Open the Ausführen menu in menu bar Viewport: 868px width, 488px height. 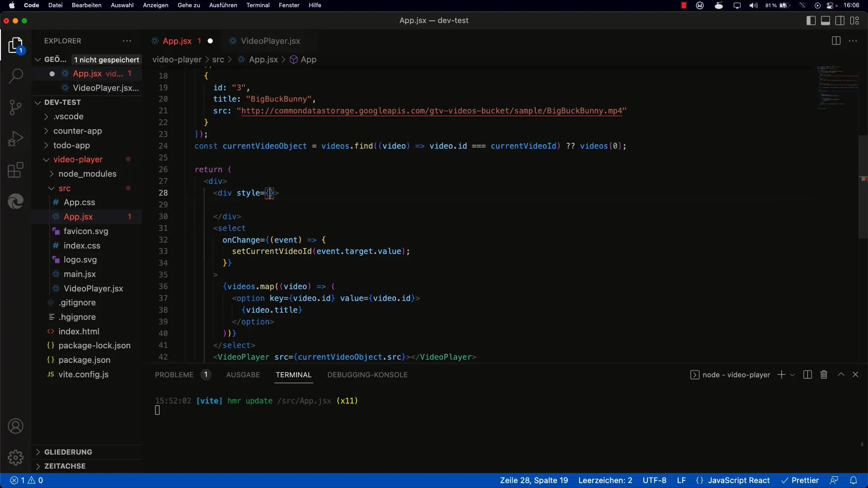click(x=223, y=5)
